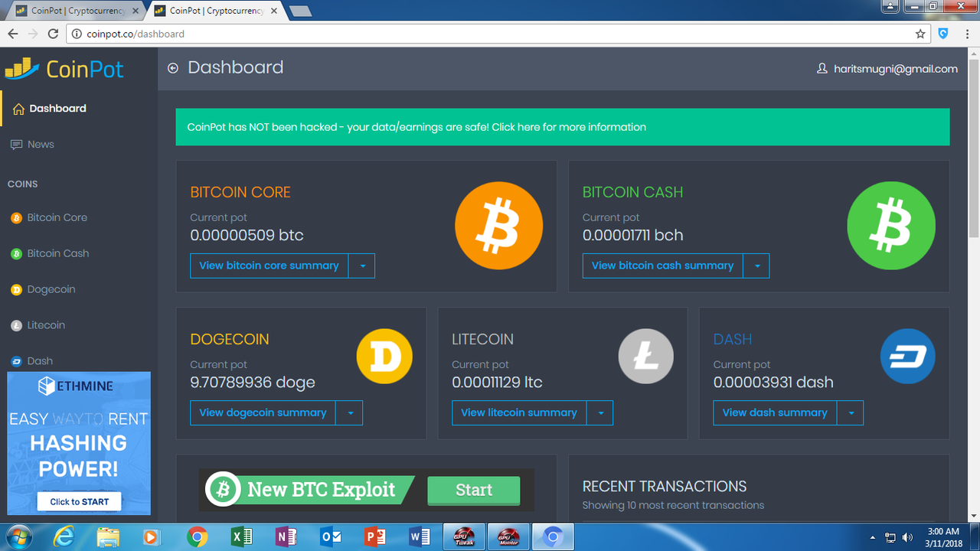
Task: Click the taskbar clock showing 3:00 AM
Action: 943,536
